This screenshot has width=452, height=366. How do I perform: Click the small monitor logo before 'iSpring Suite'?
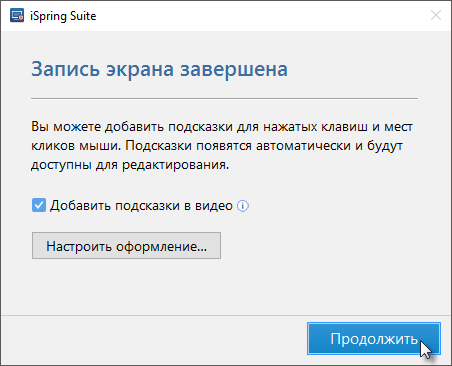coord(17,16)
